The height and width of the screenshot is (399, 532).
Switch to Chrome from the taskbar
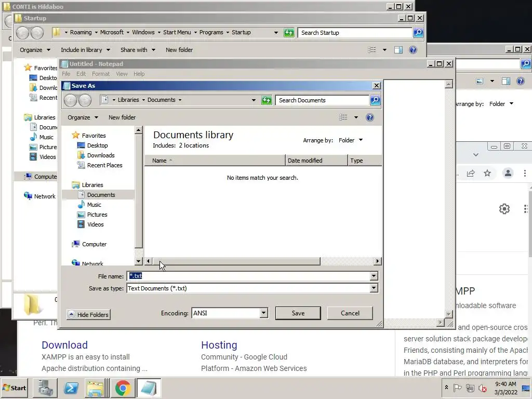click(123, 388)
